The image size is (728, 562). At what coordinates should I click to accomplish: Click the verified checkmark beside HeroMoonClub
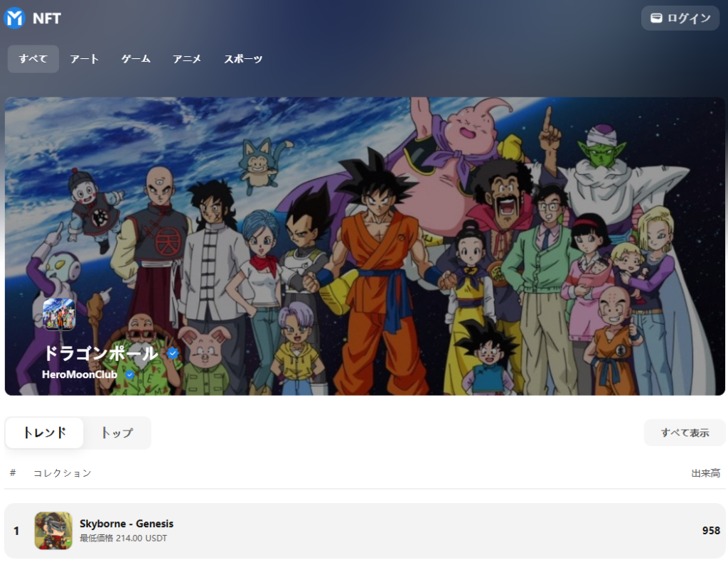(127, 374)
